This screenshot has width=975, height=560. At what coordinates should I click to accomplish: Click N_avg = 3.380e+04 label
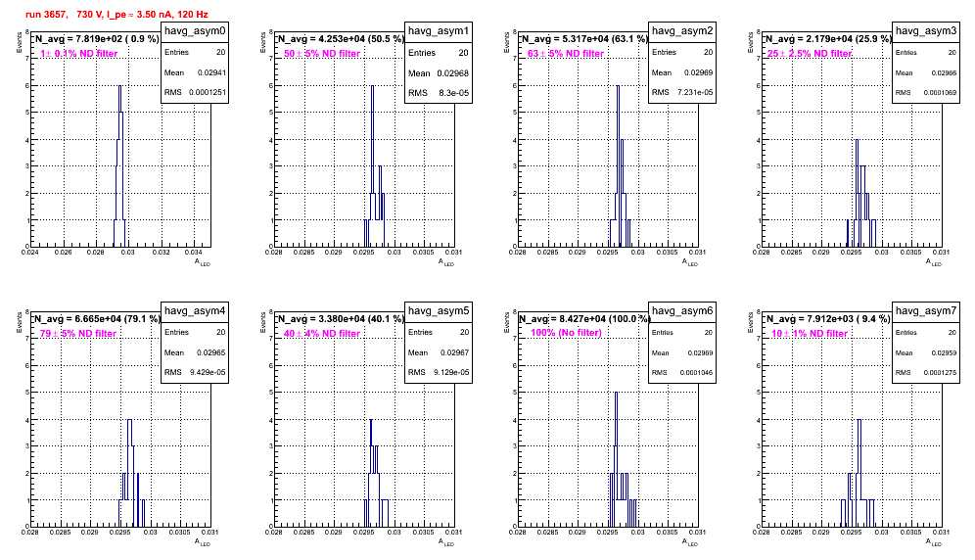click(x=340, y=319)
